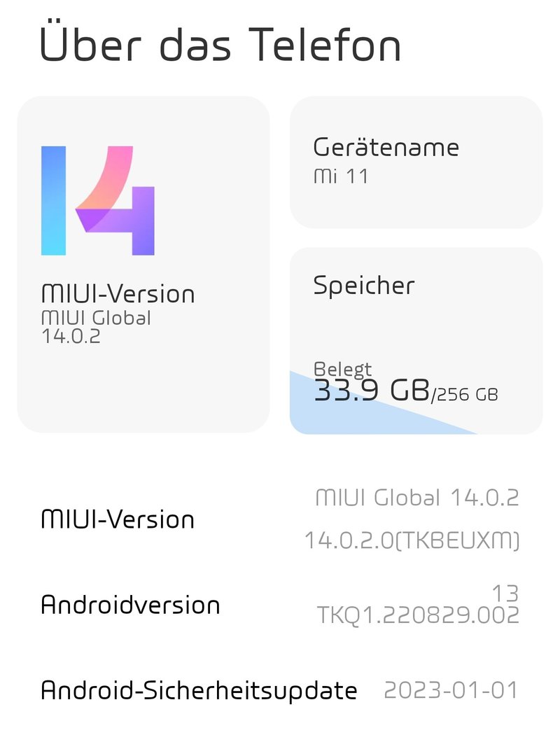Tap MIUI-Version label below the 14 logo
The image size is (560, 756).
click(x=118, y=293)
